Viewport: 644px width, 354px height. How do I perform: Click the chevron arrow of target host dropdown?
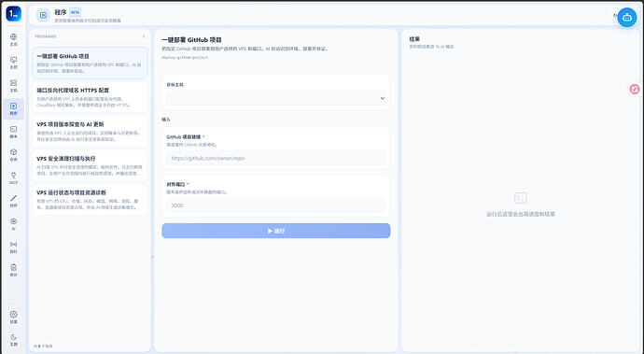(382, 98)
